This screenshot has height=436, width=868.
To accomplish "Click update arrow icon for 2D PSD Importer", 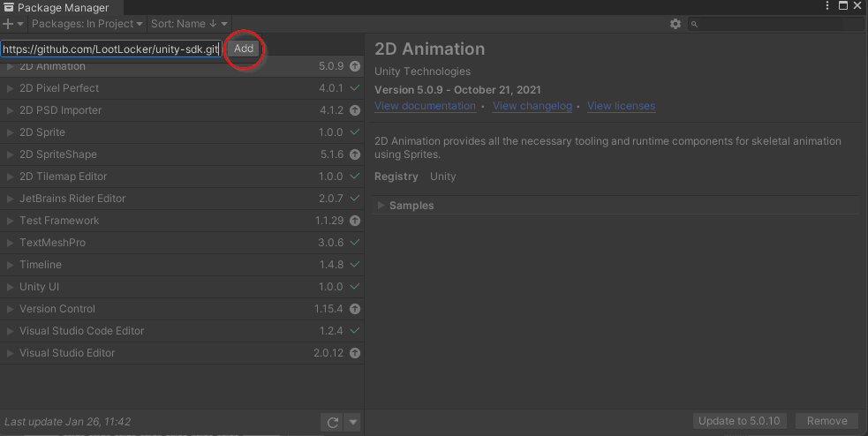I will tap(355, 110).
